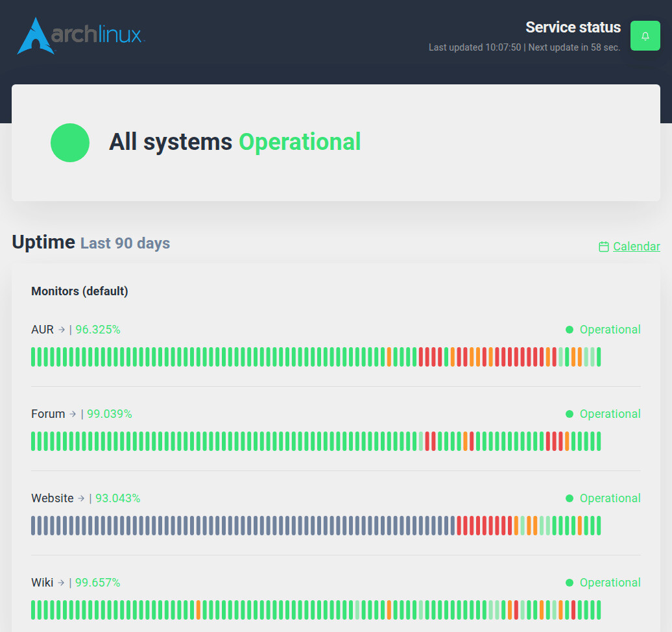Click the green status dot for AUR
The height and width of the screenshot is (632, 672).
570,329
